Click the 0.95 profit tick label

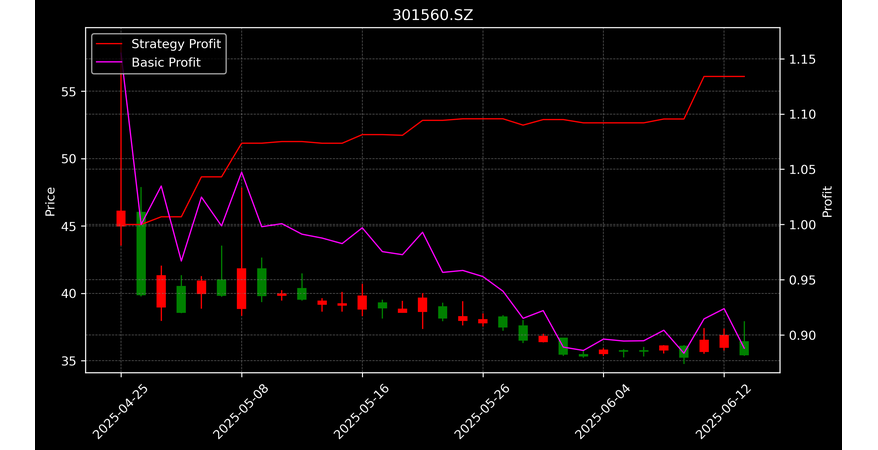pos(802,280)
